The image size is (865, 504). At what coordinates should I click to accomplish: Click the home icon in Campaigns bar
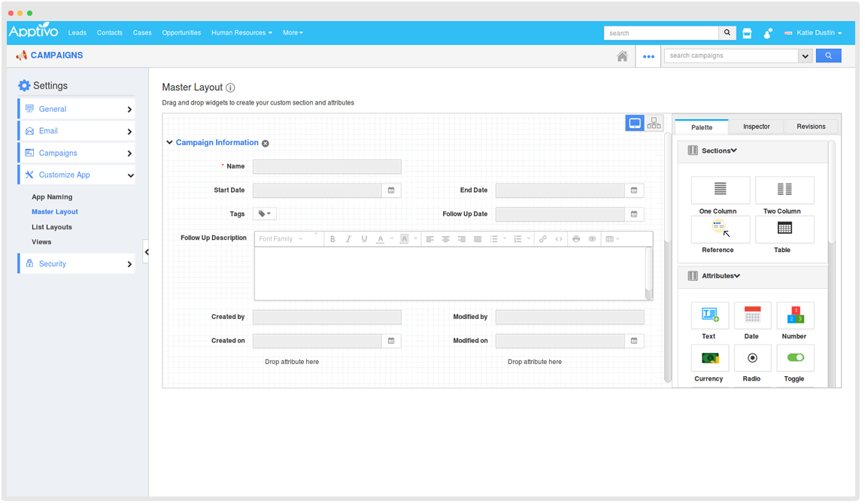tap(622, 56)
